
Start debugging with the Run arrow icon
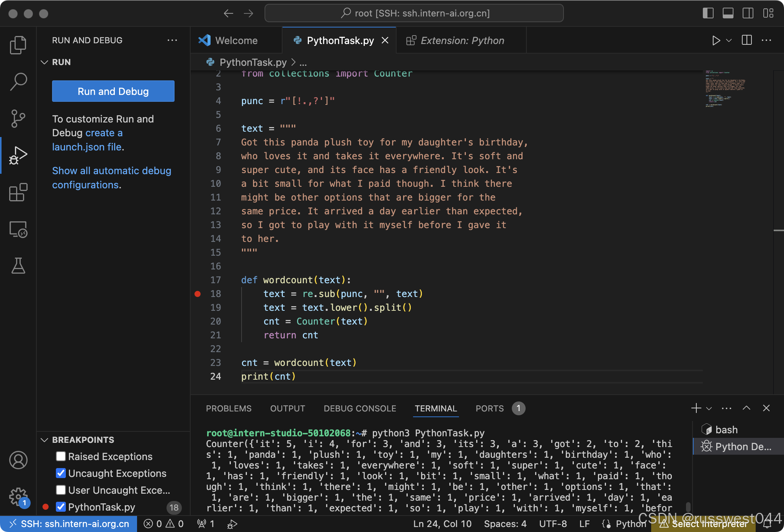(716, 40)
